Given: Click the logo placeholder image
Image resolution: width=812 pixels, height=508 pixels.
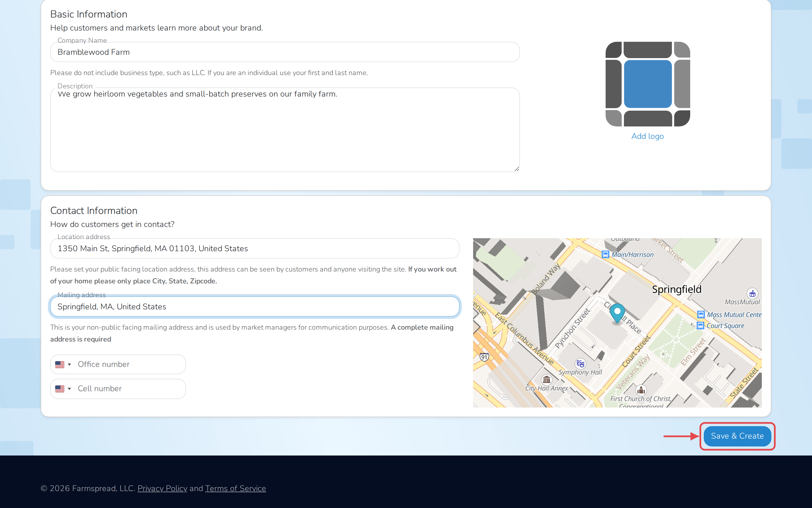Looking at the screenshot, I should (x=648, y=84).
